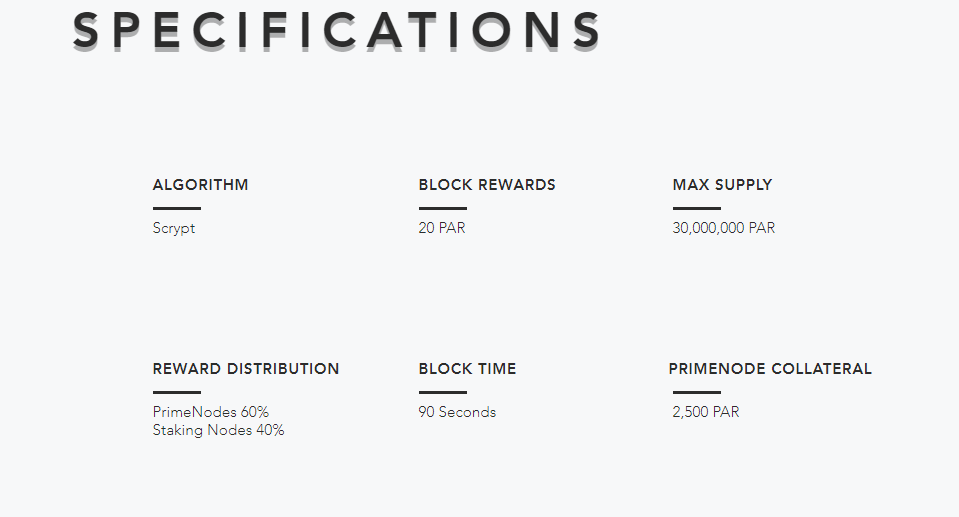Click the divider line under MAX SUPPLY

coord(697,208)
